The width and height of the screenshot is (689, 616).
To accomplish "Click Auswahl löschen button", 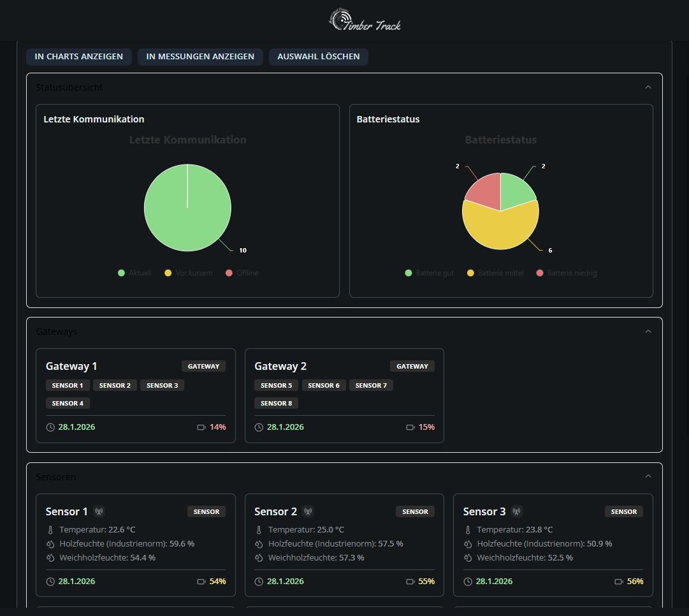I will point(318,57).
